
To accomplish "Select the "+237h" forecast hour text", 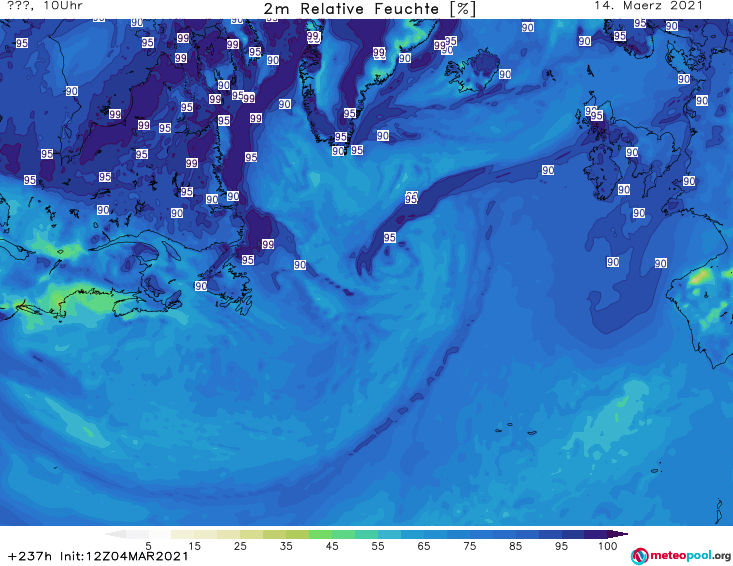I will (30, 556).
